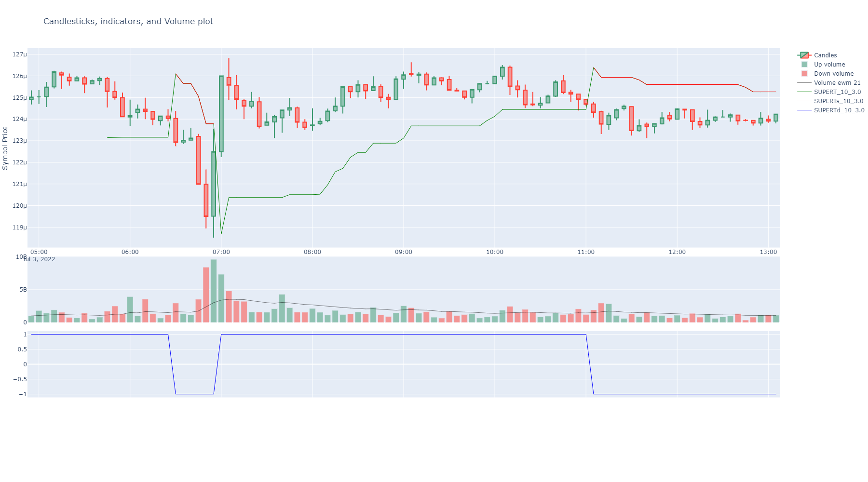Hide SUPERT_10_3.0 trace via legend

(x=829, y=92)
